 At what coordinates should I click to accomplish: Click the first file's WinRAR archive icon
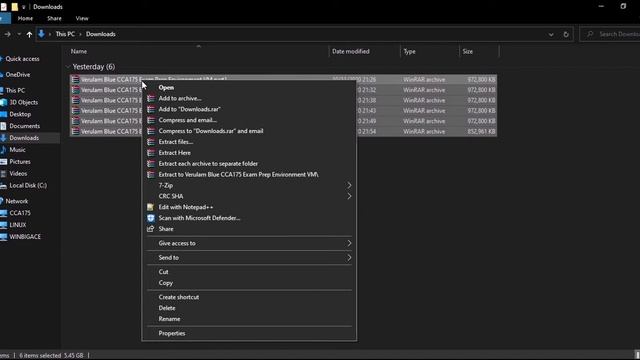(x=76, y=79)
